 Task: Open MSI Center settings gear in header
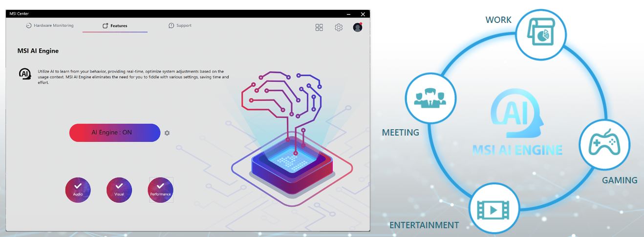[339, 28]
